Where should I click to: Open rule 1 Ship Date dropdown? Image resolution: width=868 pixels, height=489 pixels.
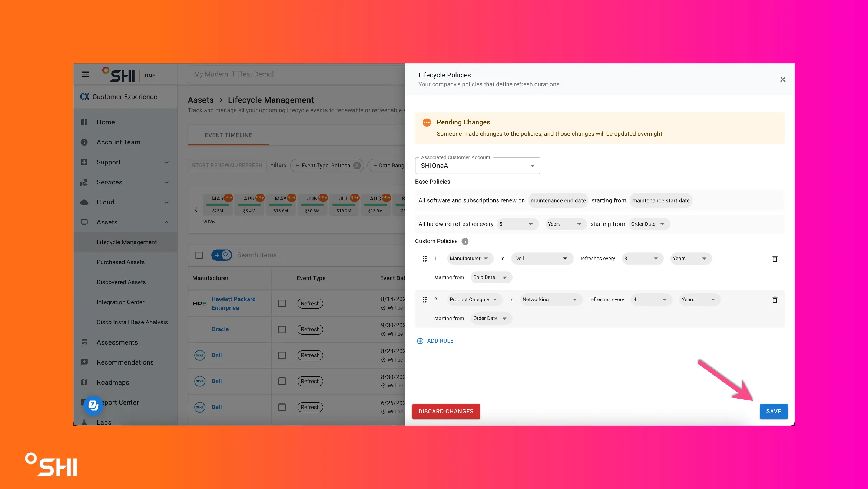tap(491, 277)
